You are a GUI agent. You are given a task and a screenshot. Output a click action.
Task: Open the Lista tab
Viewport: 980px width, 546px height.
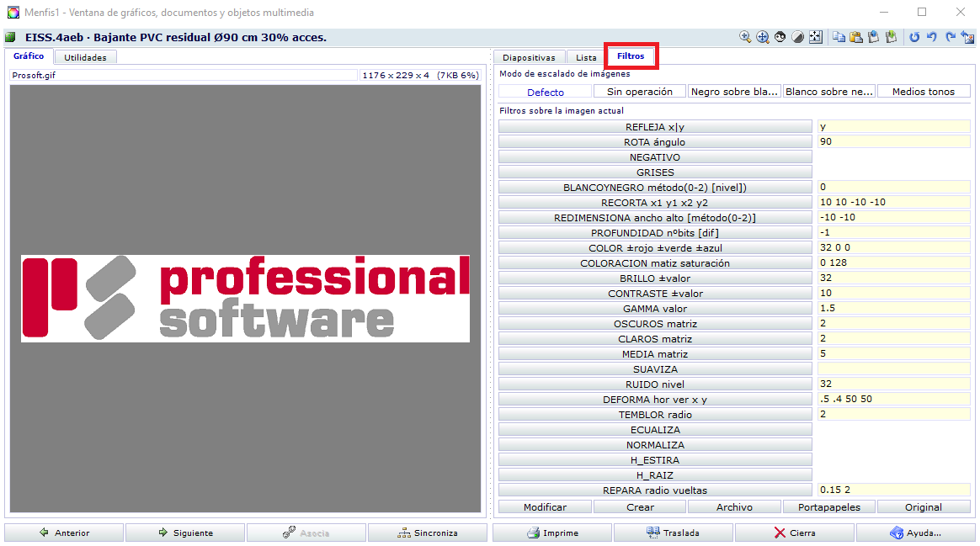point(586,57)
